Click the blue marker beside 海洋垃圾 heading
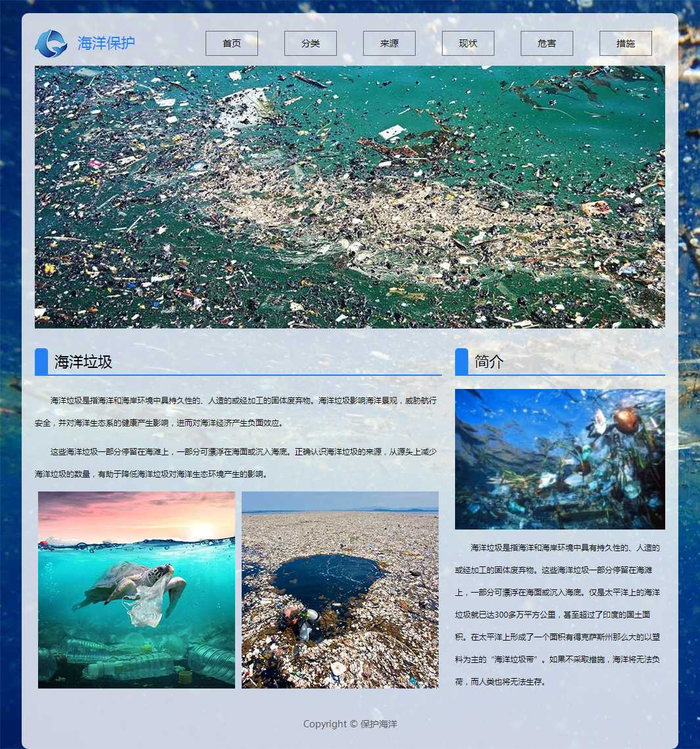 (41, 361)
